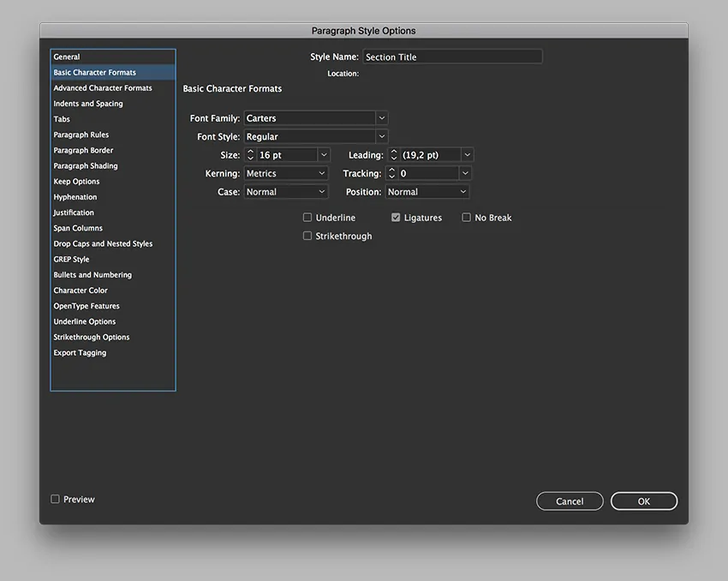The image size is (728, 581).
Task: Toggle the Ligatures checkbox
Action: click(x=396, y=218)
